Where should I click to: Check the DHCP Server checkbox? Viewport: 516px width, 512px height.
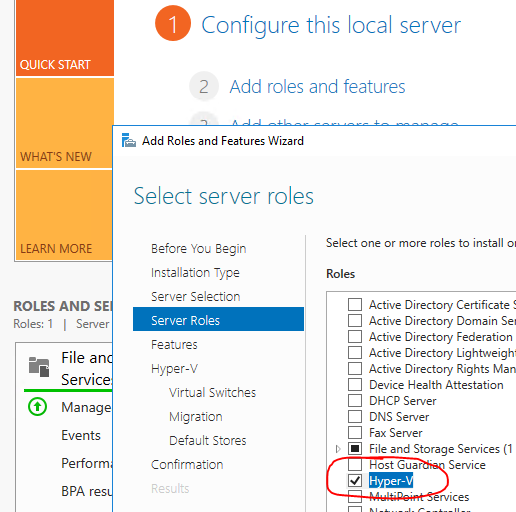(355, 401)
